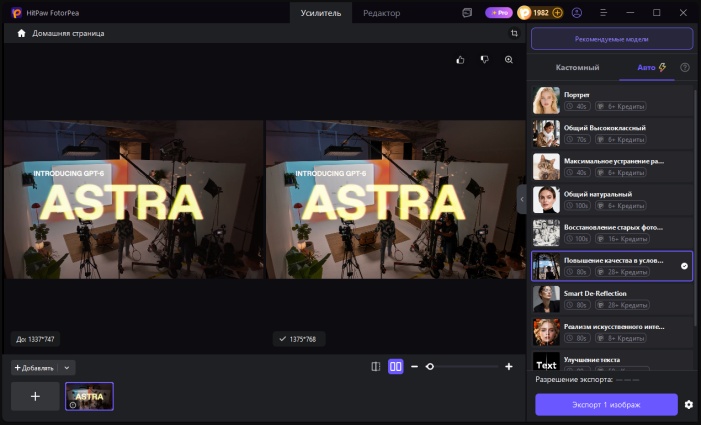Image resolution: width=701 pixels, height=425 pixels.
Task: Click the До: 1337*747 size label
Action: pyautogui.click(x=35, y=339)
